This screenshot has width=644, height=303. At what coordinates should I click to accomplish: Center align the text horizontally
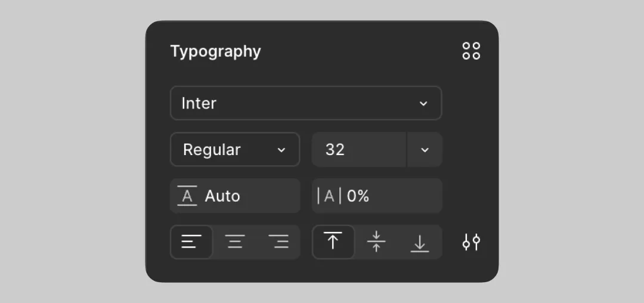tap(236, 242)
